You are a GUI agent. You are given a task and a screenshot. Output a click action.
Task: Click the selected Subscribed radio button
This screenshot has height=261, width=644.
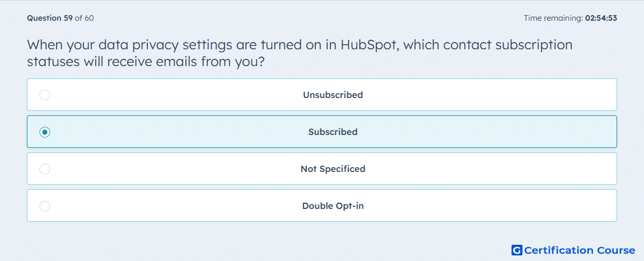point(45,132)
